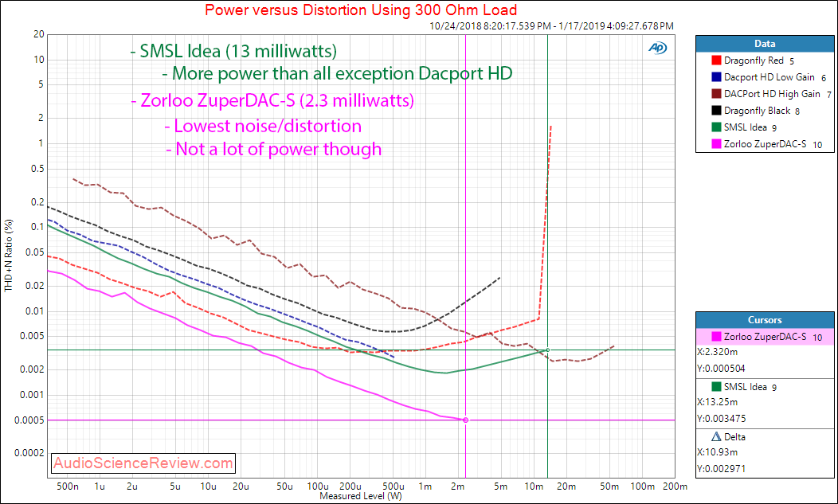Select the Zorloo ZuperDAC-S row in Cursors panel

(765, 337)
